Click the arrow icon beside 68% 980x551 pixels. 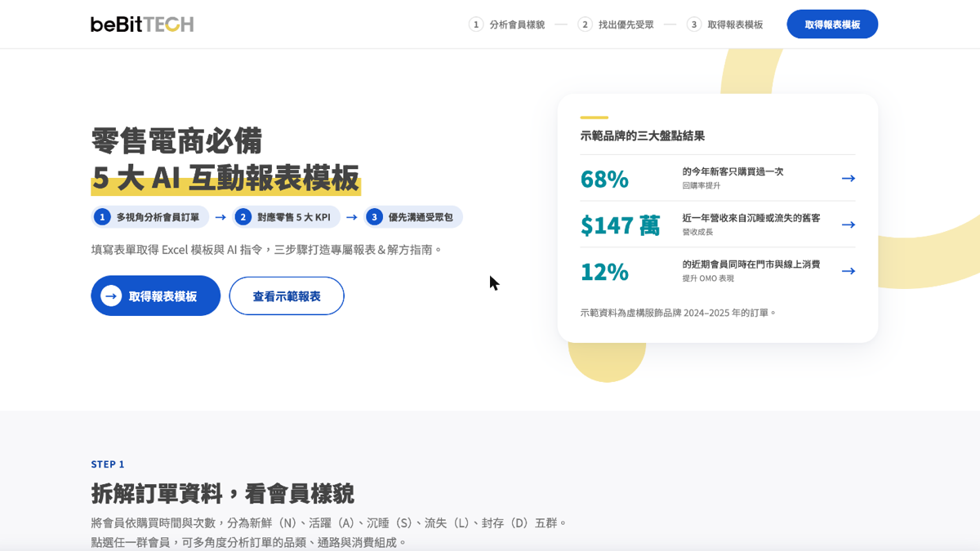click(848, 178)
